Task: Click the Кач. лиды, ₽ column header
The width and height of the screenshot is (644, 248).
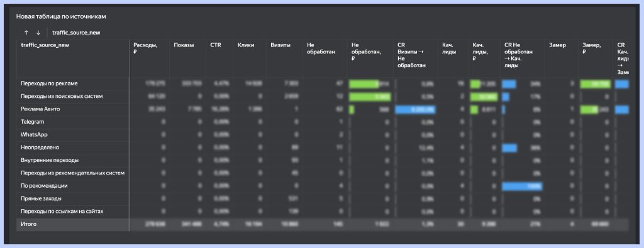Action: (x=480, y=51)
